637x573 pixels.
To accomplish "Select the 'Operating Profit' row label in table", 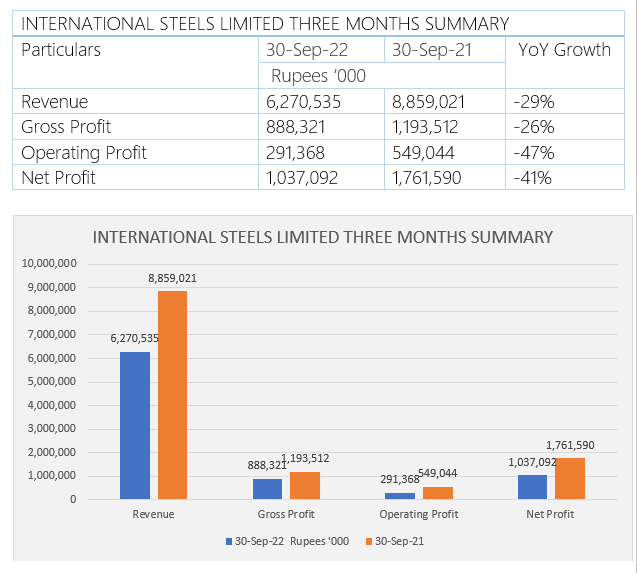I will click(84, 153).
